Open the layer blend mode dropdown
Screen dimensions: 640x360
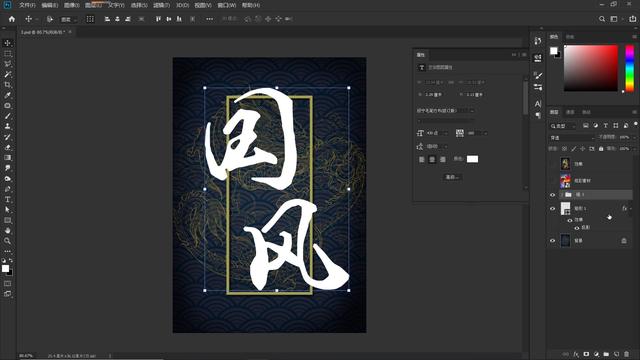[x=572, y=138]
